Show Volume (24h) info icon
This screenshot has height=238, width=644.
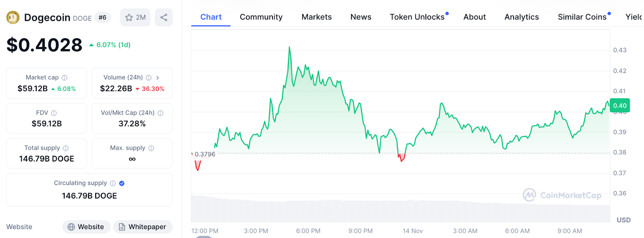(149, 78)
